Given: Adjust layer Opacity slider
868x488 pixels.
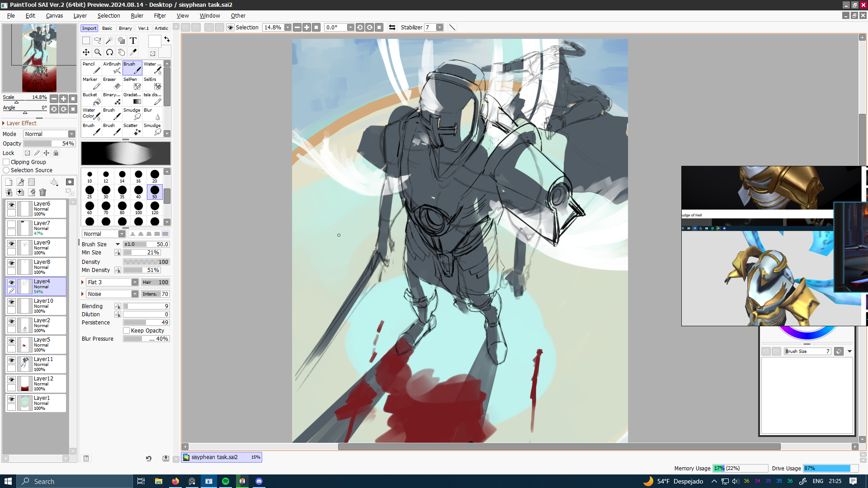Looking at the screenshot, I should [x=49, y=144].
